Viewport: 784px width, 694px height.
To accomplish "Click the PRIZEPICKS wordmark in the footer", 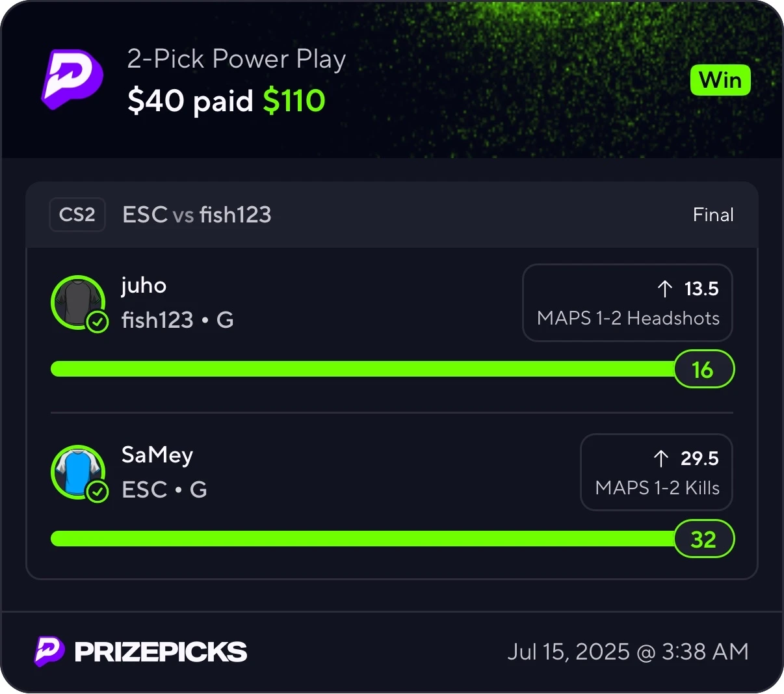I will click(x=161, y=652).
